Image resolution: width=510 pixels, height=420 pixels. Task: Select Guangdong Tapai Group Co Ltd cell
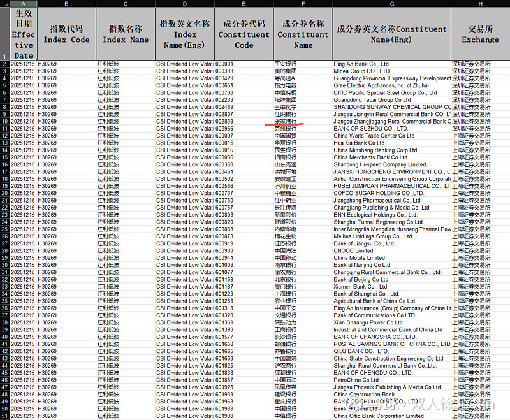391,100
